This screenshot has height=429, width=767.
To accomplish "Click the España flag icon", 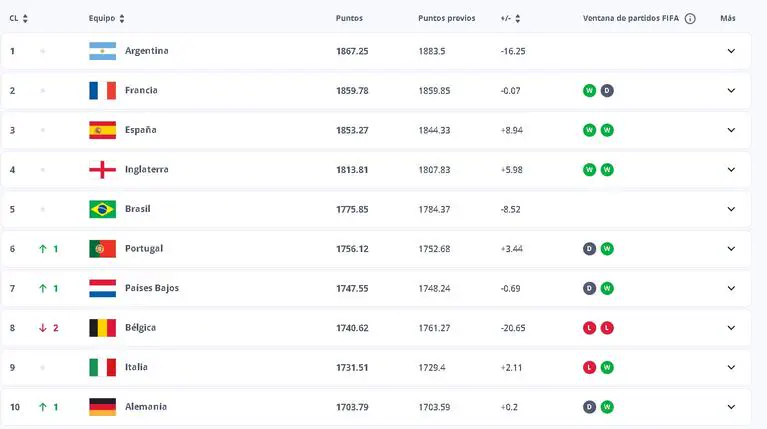I will tap(102, 130).
